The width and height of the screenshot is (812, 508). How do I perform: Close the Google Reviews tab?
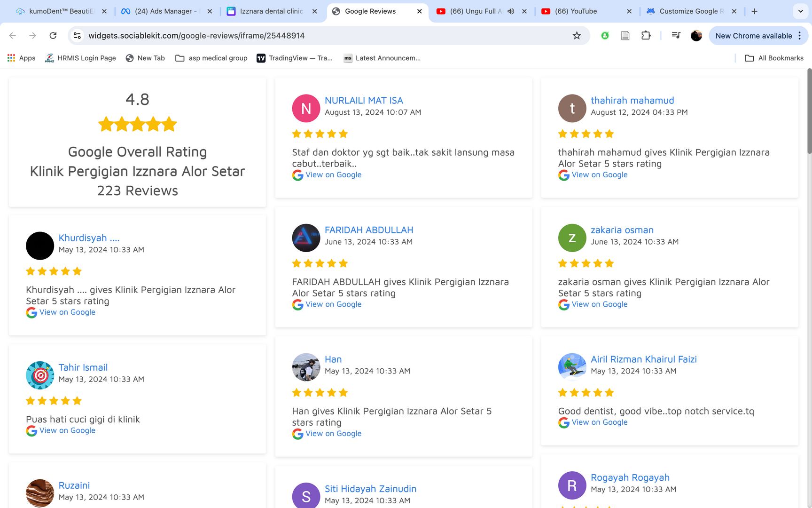point(420,11)
